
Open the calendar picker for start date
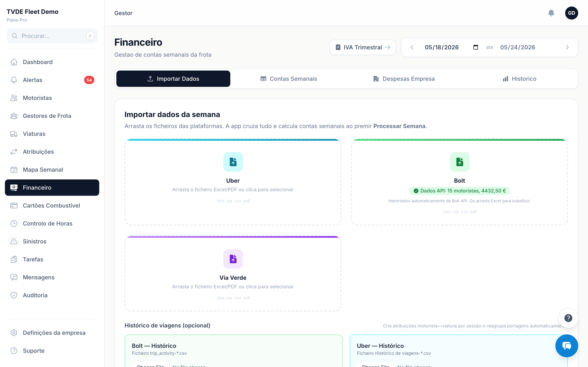coord(476,47)
